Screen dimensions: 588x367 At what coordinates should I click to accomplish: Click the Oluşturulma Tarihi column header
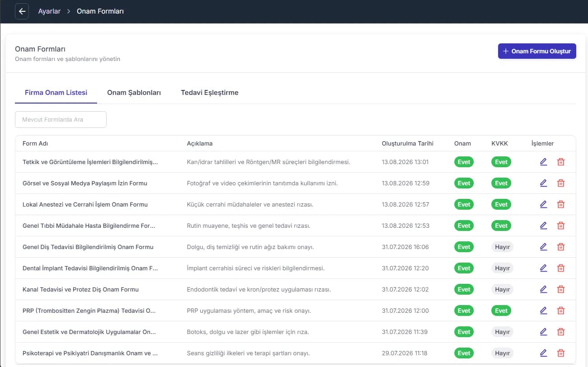tap(407, 143)
